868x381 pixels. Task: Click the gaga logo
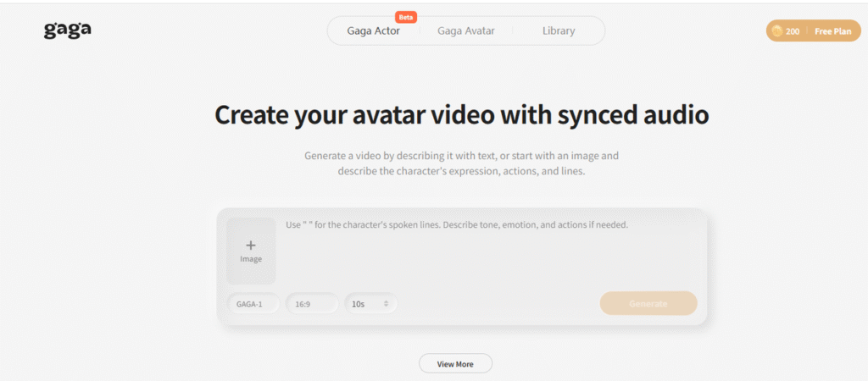[67, 30]
